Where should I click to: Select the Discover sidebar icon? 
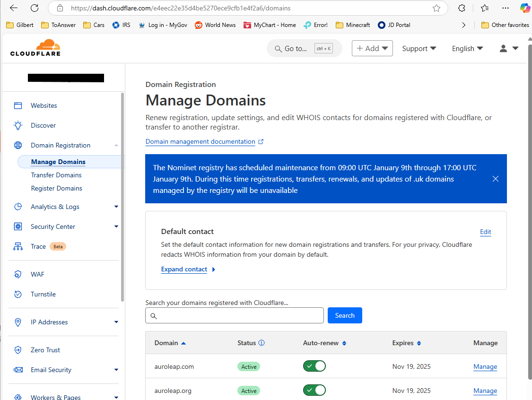pyautogui.click(x=18, y=125)
